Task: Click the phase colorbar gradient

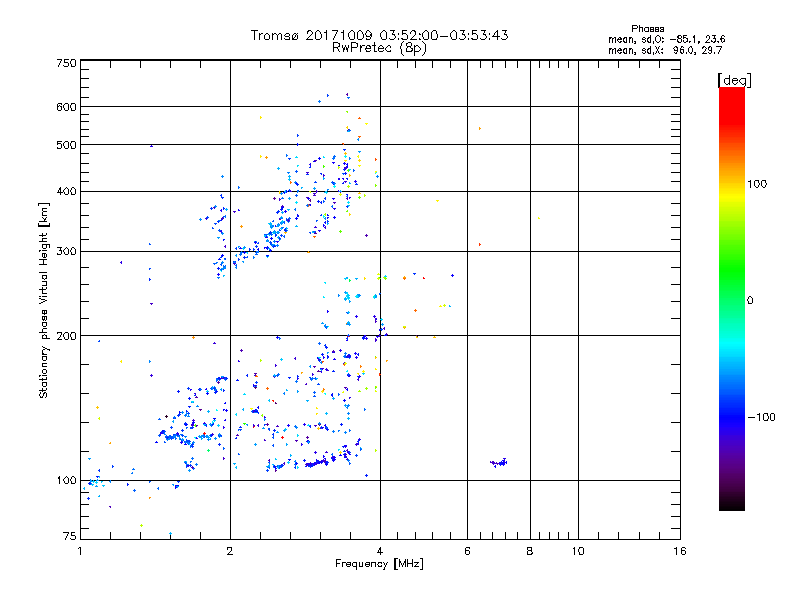Action: (x=732, y=298)
